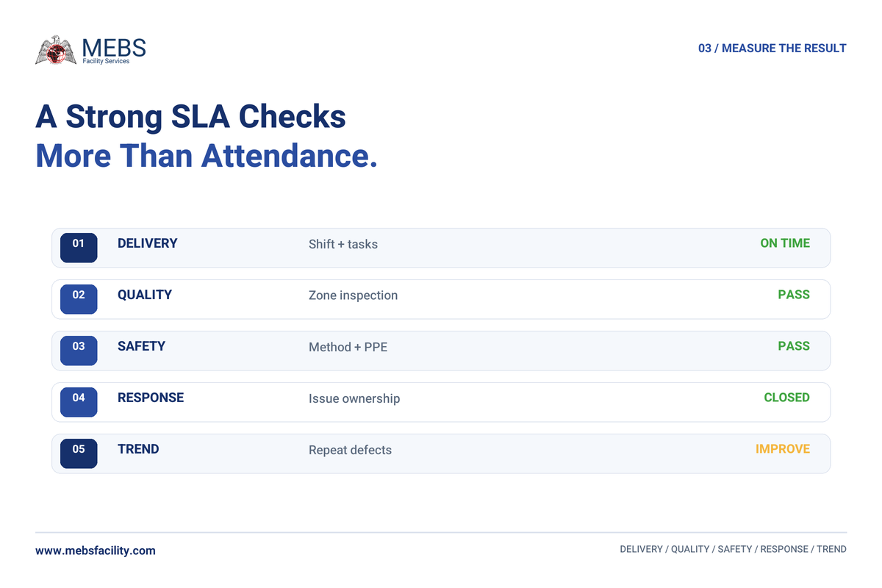Select the 03 number badge
This screenshot has height=588, width=882.
(79, 351)
